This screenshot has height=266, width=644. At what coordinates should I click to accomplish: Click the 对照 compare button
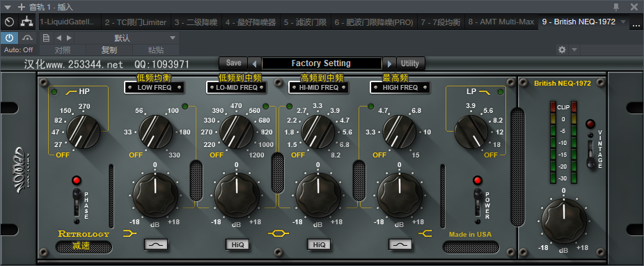[63, 50]
